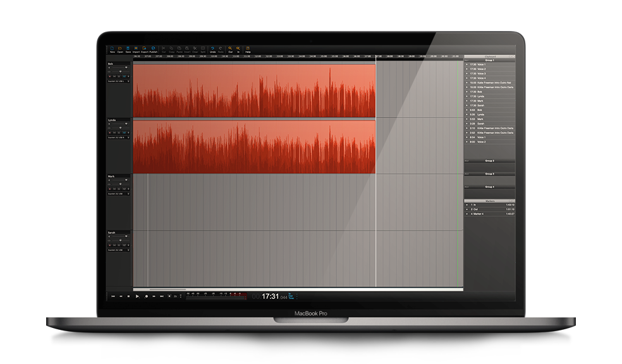This screenshot has width=622, height=364.
Task: Change the 2x playback speed stepper
Action: [x=181, y=296]
